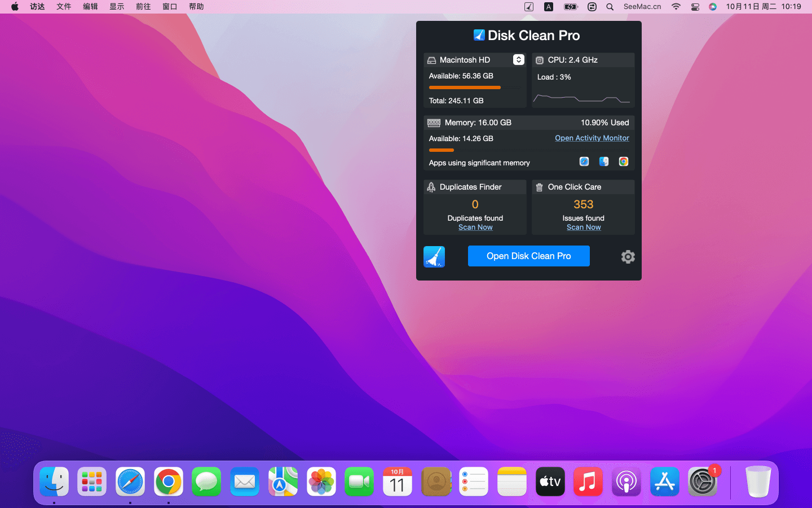Click the Chrome icon under memory usage apps
The height and width of the screenshot is (508, 812).
623,162
